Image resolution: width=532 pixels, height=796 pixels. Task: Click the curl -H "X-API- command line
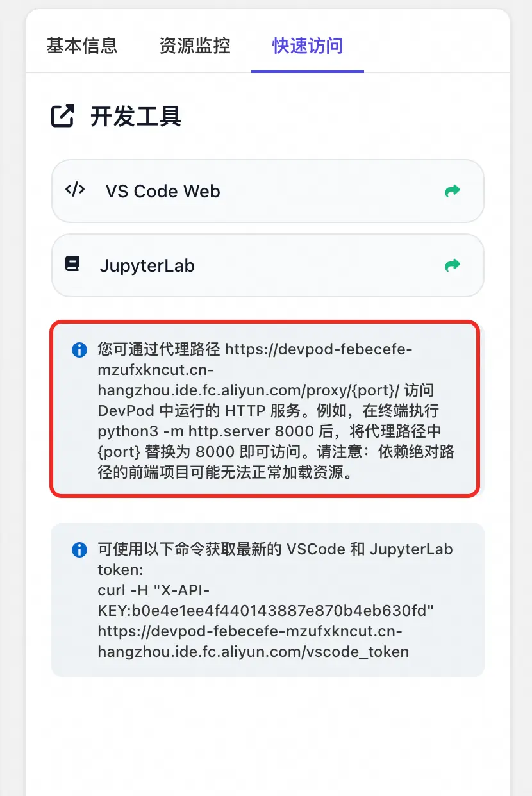[x=154, y=590]
